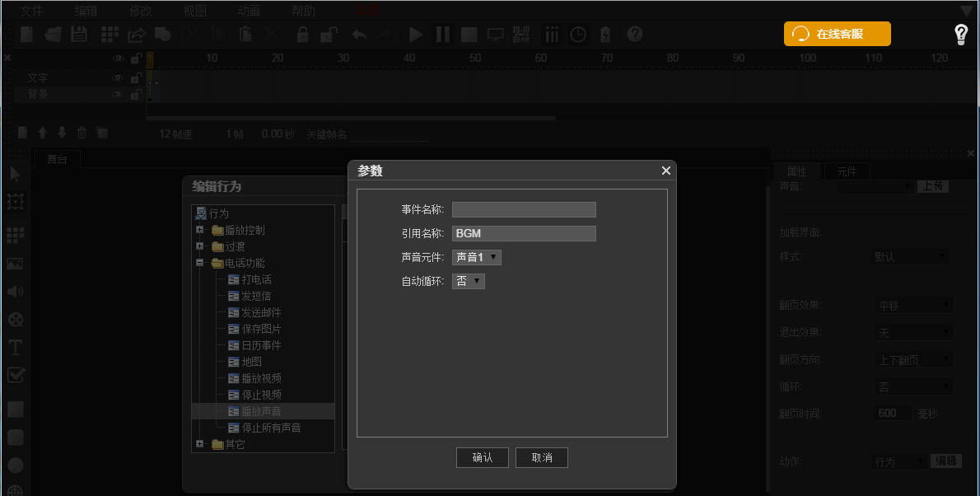Open the QR code preview icon

pos(520,34)
